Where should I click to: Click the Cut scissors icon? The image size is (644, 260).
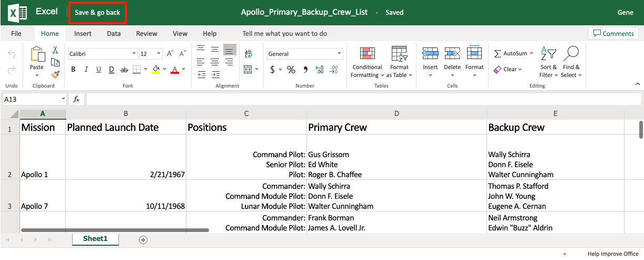pos(55,50)
